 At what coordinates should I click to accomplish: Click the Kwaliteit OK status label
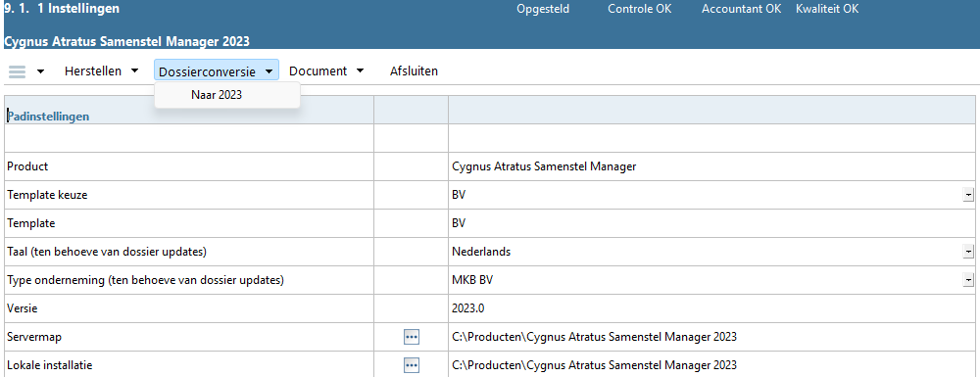827,9
